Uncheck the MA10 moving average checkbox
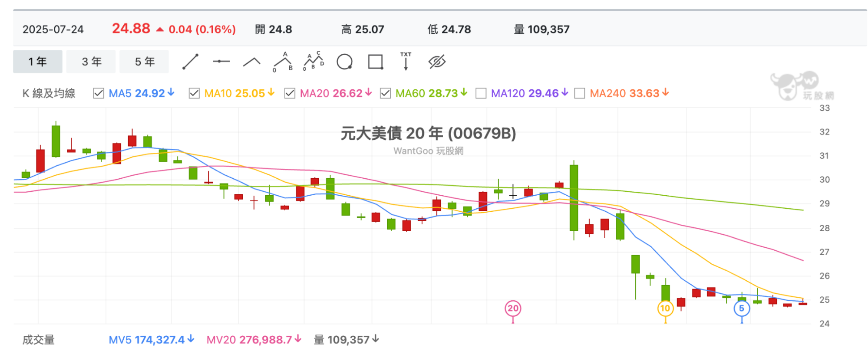The width and height of the screenshot is (868, 351). click(x=194, y=93)
